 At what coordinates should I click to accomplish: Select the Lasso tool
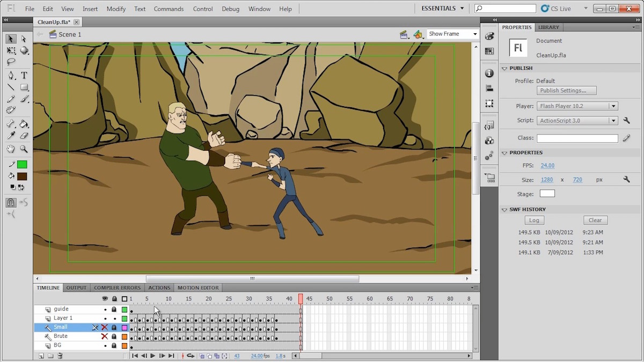pos(11,62)
